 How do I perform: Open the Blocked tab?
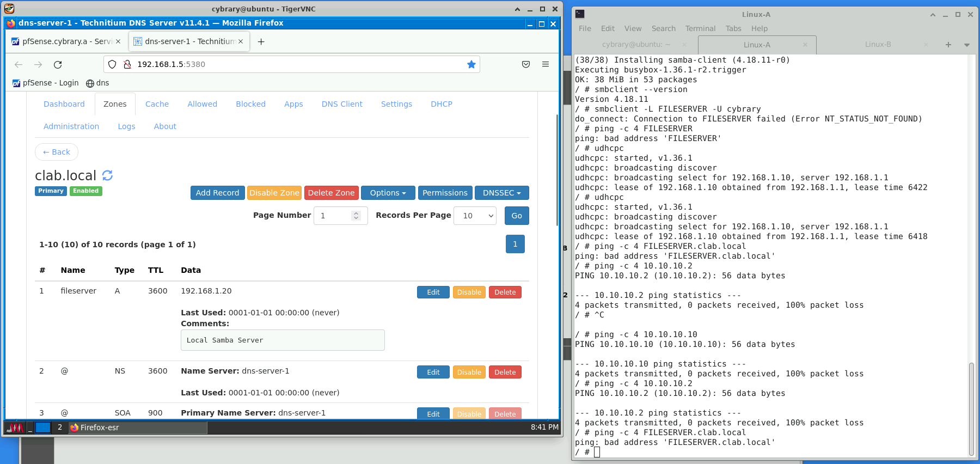point(250,104)
